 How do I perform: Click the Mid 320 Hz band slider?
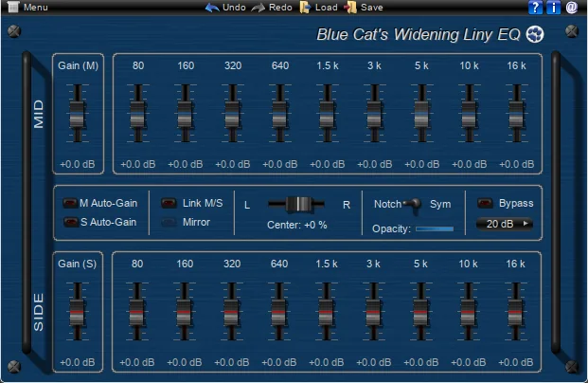(x=233, y=114)
